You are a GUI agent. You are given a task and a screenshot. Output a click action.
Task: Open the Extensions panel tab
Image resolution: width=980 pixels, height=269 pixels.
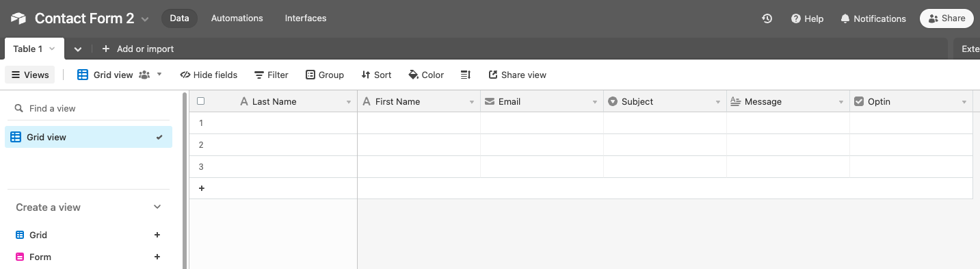[968, 49]
